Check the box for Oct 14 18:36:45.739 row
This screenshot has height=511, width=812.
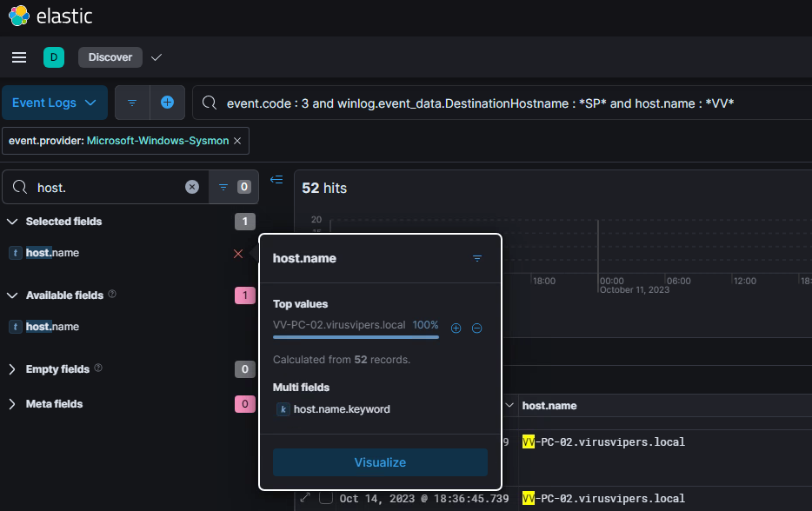click(326, 498)
